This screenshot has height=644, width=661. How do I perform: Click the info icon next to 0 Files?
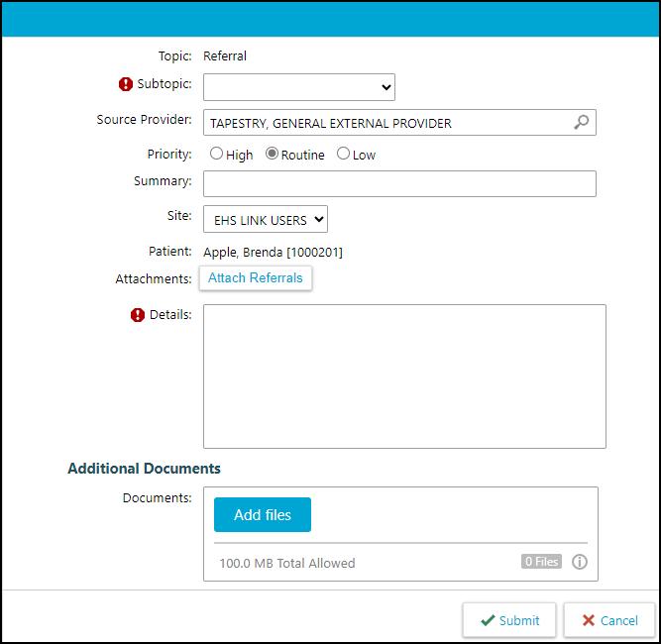pyautogui.click(x=579, y=562)
